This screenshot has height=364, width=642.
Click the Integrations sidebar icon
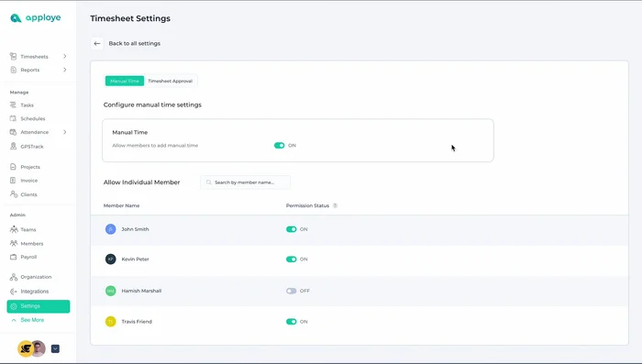pos(13,292)
